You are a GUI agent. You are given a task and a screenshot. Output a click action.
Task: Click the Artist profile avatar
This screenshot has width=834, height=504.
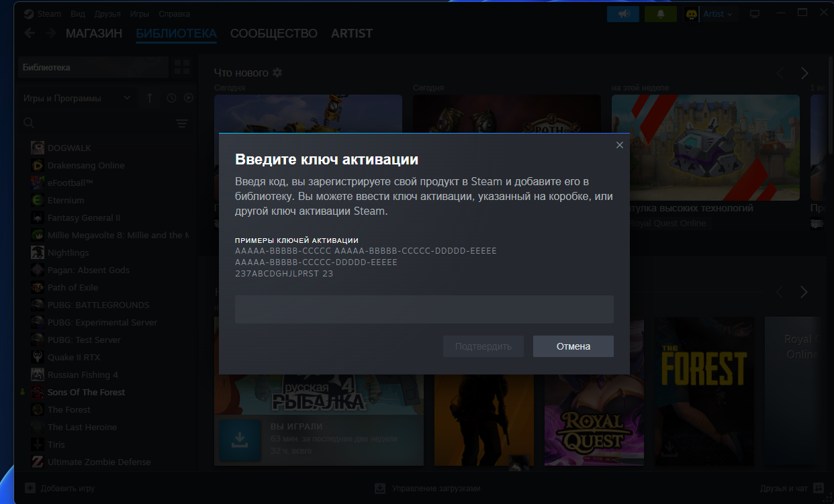coord(692,13)
